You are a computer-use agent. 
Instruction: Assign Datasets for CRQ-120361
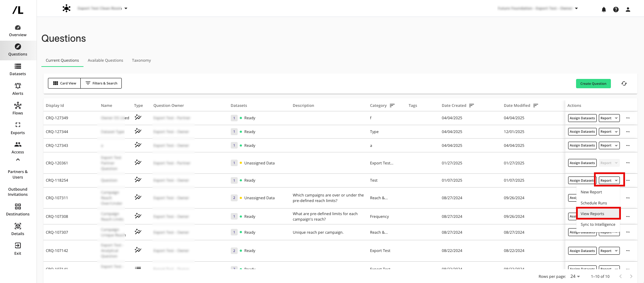tap(582, 163)
